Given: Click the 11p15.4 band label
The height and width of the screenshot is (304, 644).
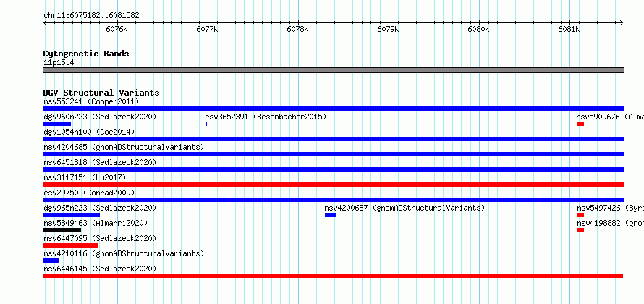Looking at the screenshot, I should [x=59, y=63].
